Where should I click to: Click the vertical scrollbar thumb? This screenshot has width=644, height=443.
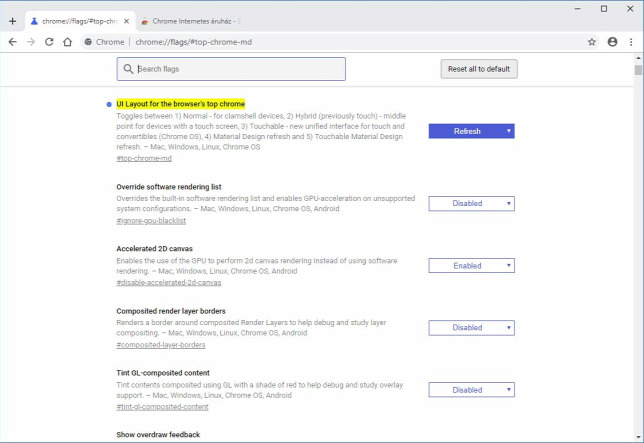click(x=638, y=70)
